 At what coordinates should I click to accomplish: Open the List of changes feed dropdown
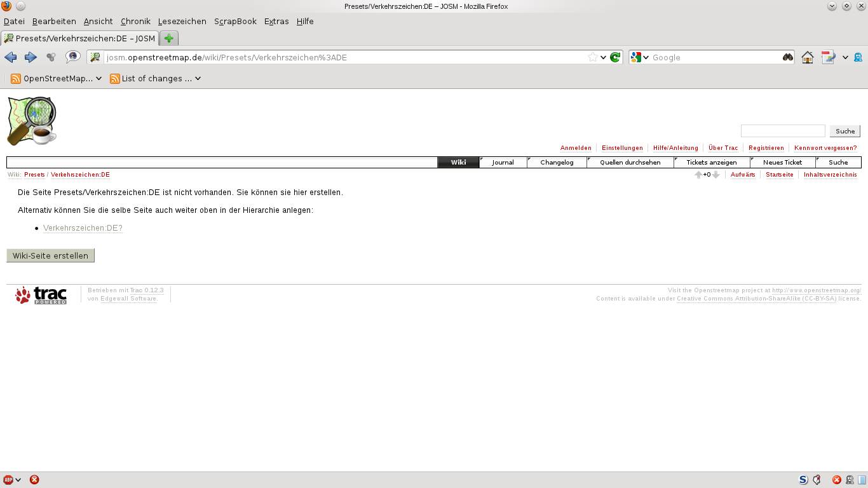(198, 79)
